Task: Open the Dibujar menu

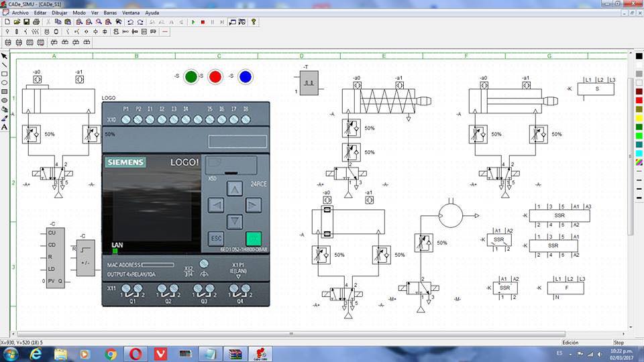Action: (60, 13)
